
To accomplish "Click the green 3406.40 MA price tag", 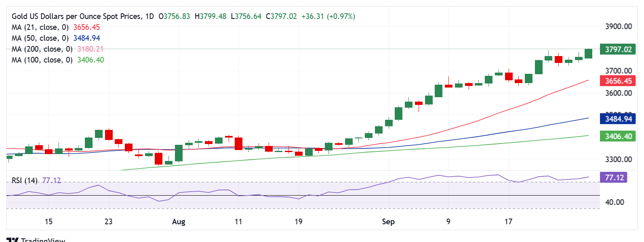I will tap(618, 136).
